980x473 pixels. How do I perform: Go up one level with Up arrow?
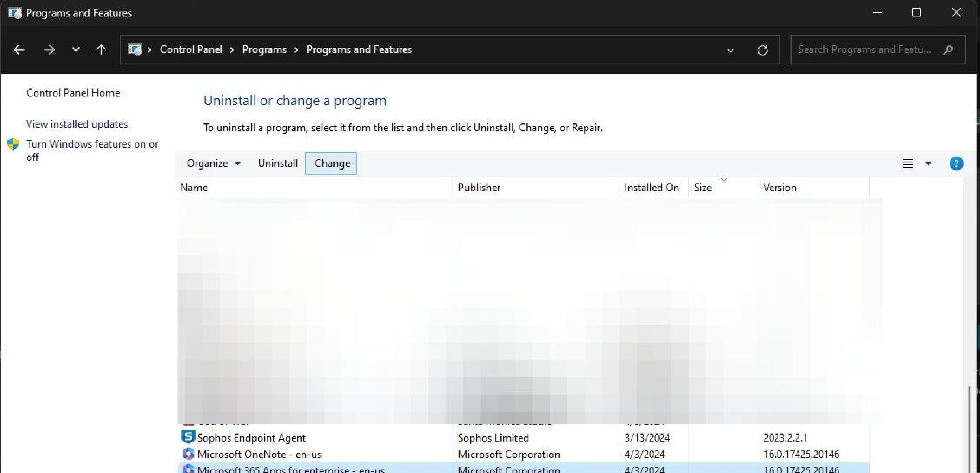click(x=101, y=49)
